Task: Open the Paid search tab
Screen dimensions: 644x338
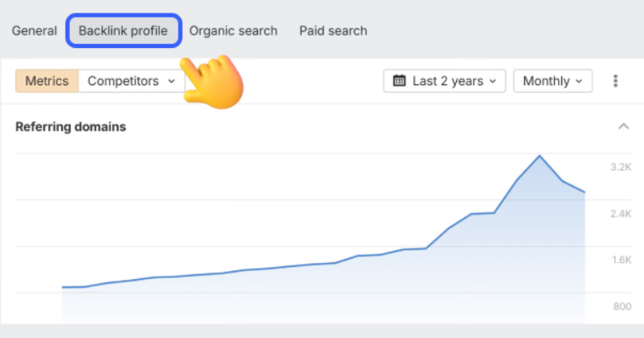Action: [x=333, y=31]
